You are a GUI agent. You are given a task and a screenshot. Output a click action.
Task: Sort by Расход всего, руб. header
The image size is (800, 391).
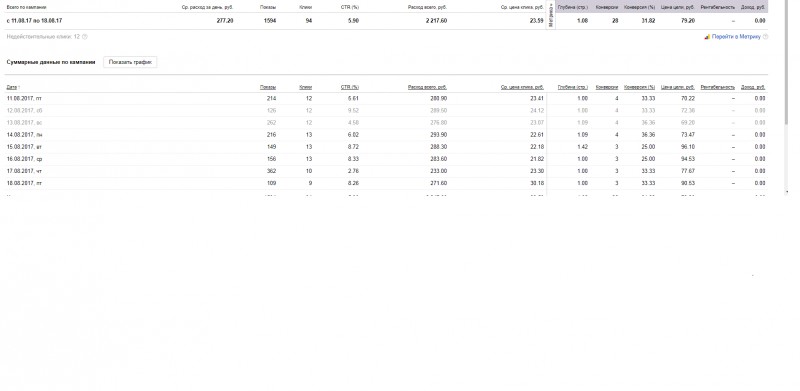click(x=428, y=87)
